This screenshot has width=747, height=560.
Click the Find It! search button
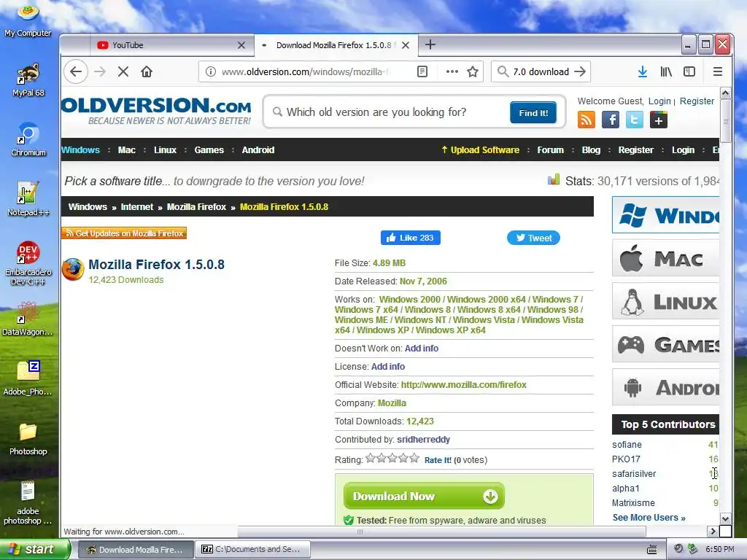533,113
